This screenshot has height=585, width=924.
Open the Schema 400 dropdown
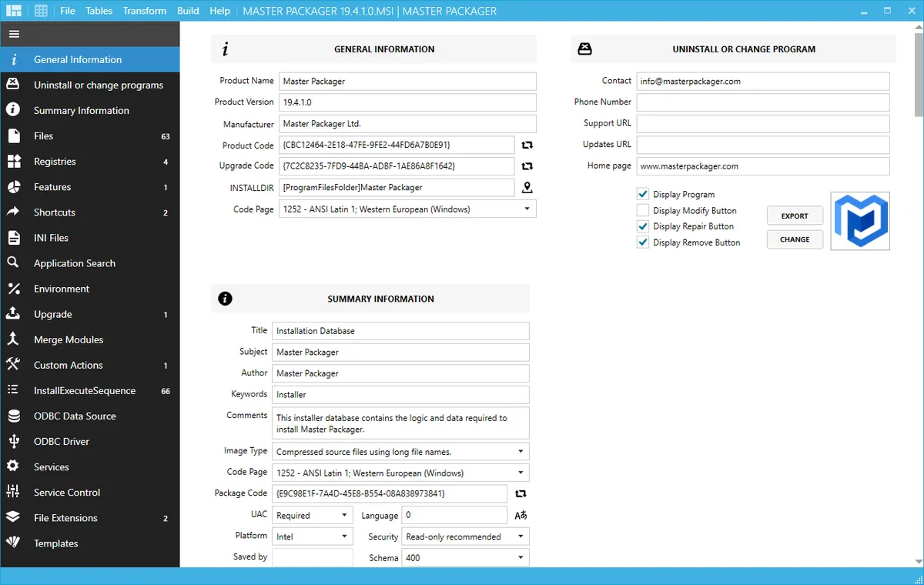pyautogui.click(x=466, y=557)
